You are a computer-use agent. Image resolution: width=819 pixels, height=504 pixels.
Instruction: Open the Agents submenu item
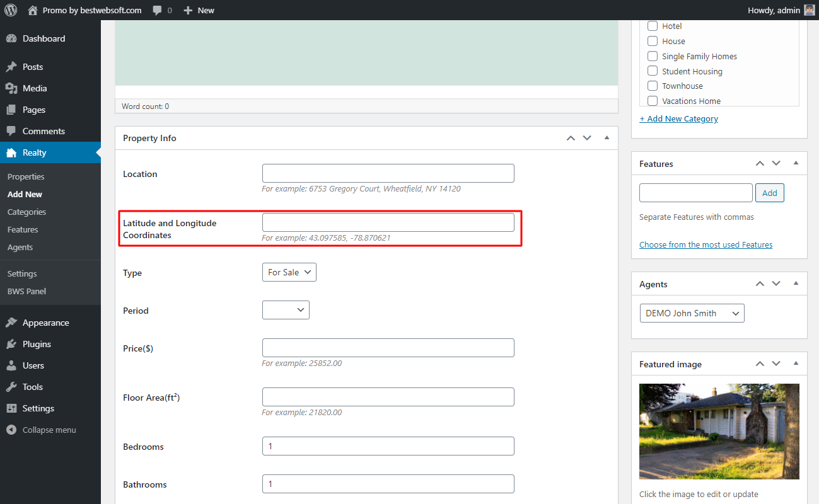tap(20, 247)
